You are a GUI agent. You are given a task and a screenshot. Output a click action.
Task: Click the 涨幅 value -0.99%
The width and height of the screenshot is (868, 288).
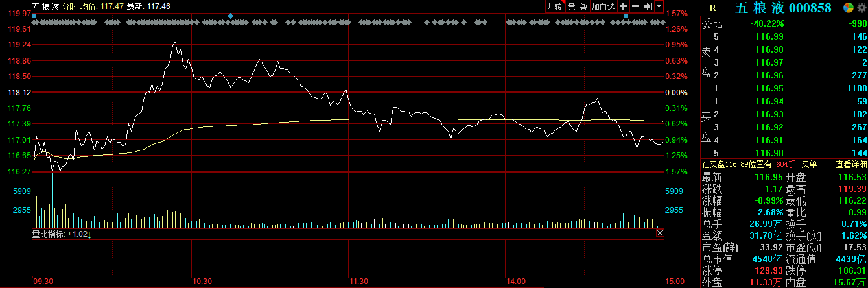point(769,200)
